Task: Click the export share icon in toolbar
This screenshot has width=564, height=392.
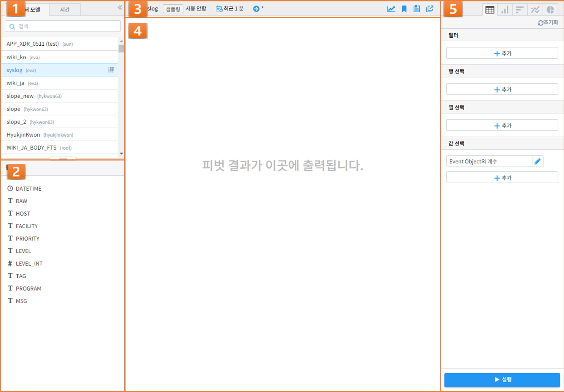Action: click(430, 9)
